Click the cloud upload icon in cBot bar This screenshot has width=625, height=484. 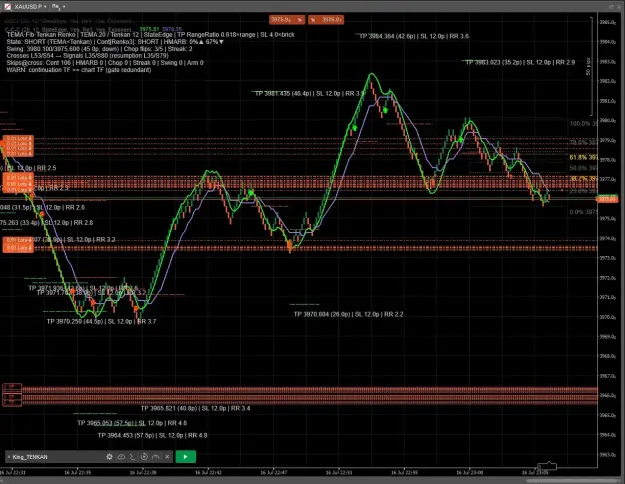click(x=121, y=457)
